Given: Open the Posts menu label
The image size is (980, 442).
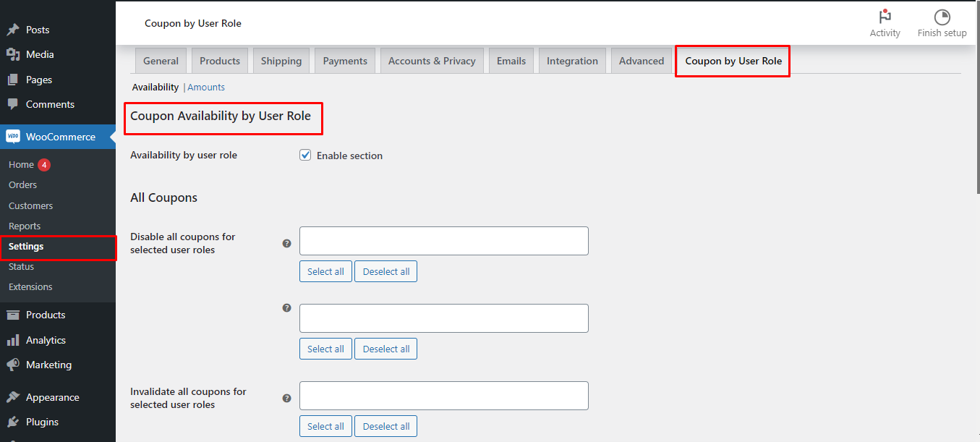Looking at the screenshot, I should tap(38, 30).
